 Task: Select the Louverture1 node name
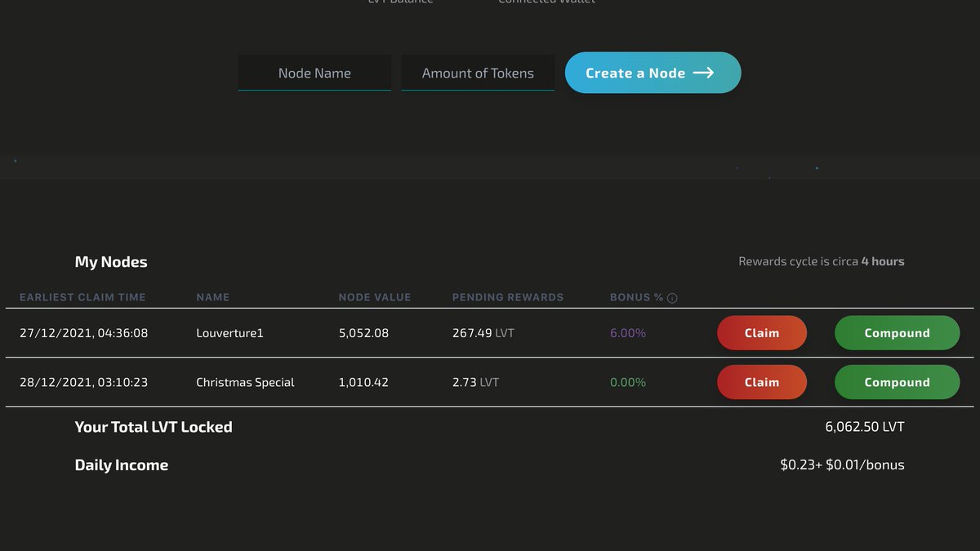click(229, 333)
